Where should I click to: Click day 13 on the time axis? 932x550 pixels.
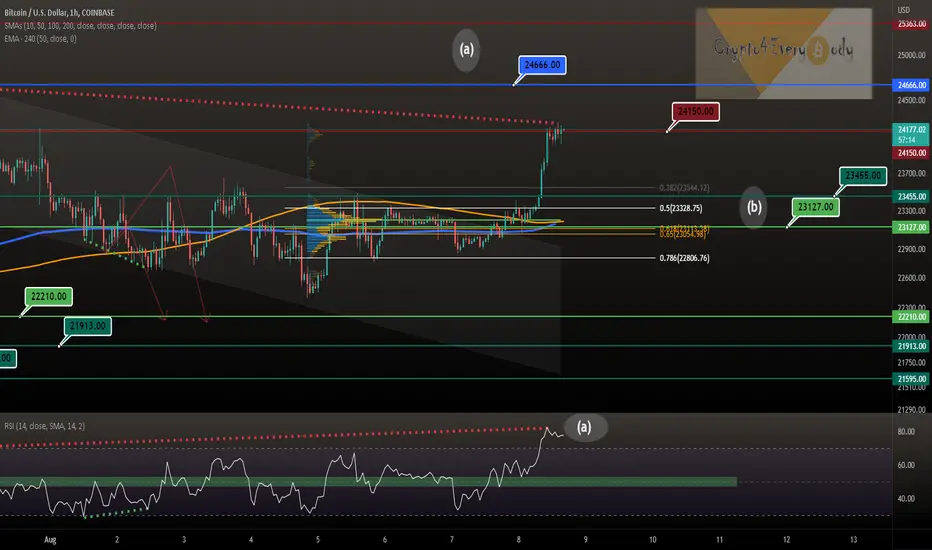pyautogui.click(x=854, y=540)
